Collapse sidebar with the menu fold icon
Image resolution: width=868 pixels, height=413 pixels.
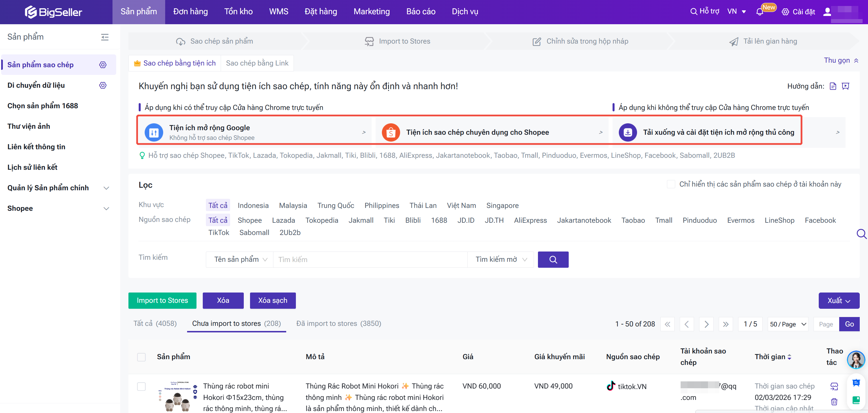(105, 37)
